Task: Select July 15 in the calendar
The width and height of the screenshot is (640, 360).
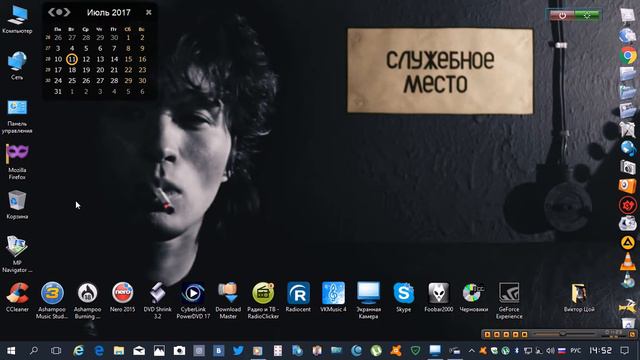Action: click(x=128, y=59)
